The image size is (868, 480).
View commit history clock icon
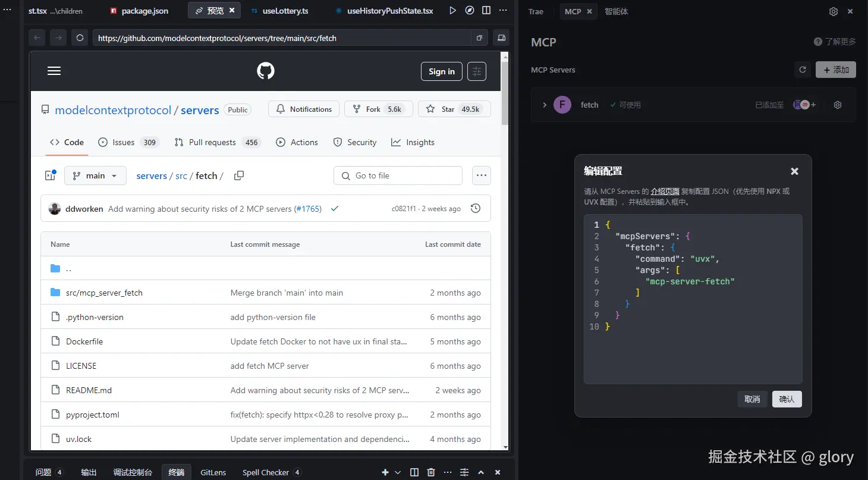point(476,209)
